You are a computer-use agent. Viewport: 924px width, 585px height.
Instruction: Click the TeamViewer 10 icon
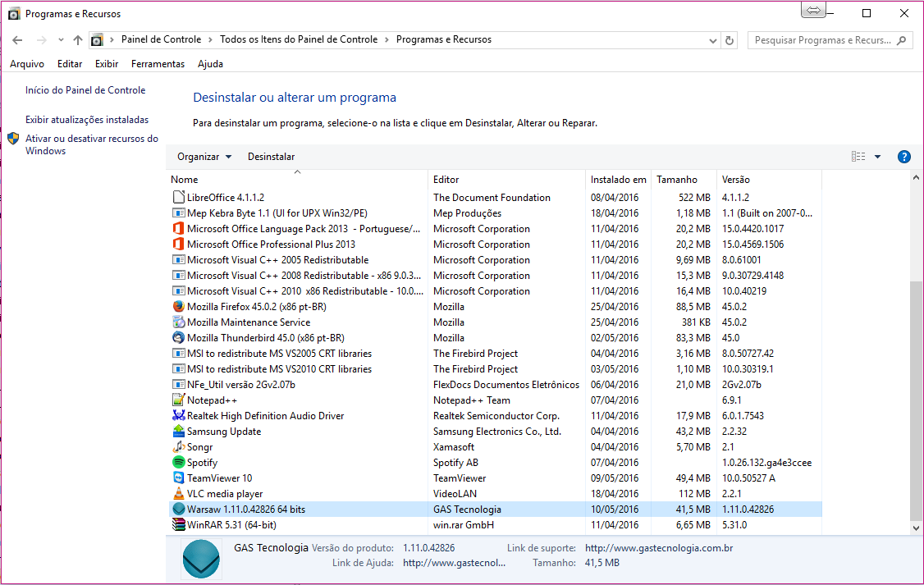(179, 478)
